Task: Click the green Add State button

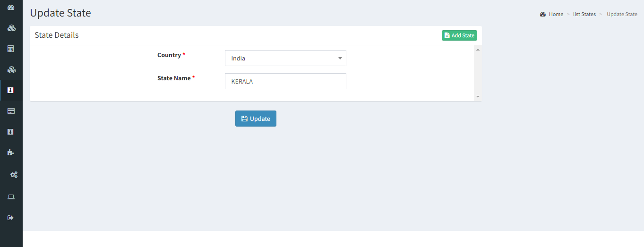Action: point(459,35)
